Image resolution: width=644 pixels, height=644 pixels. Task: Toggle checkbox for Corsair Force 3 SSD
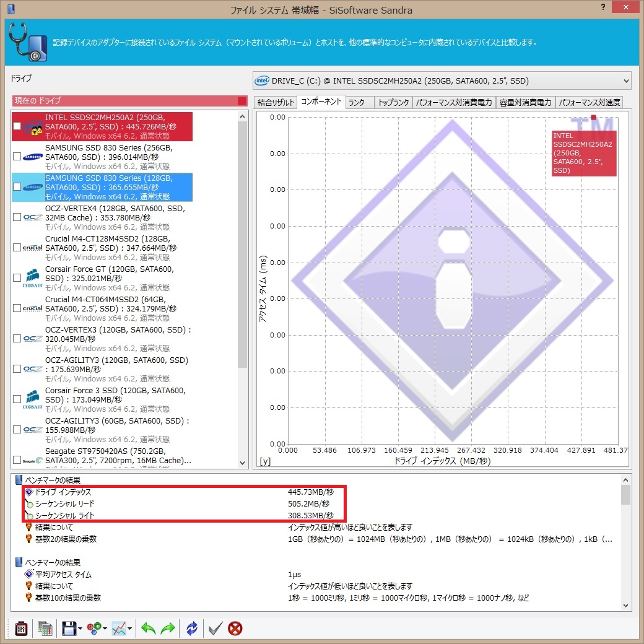tap(17, 399)
